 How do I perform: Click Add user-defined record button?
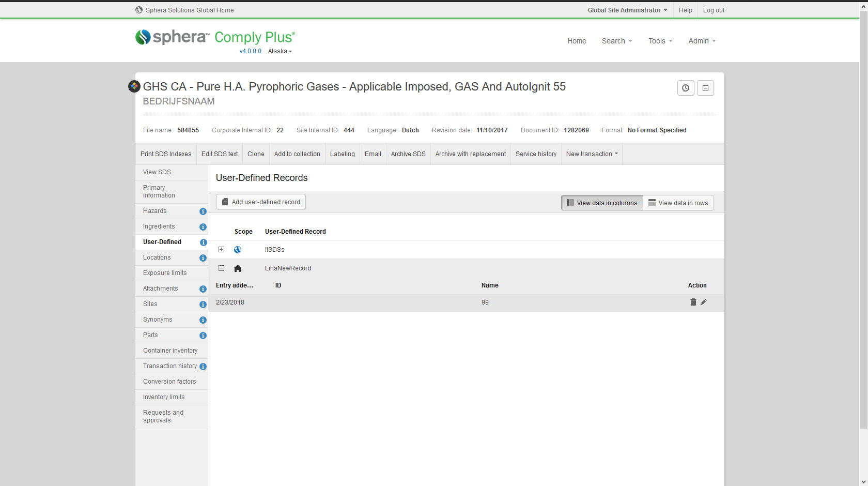pos(261,202)
